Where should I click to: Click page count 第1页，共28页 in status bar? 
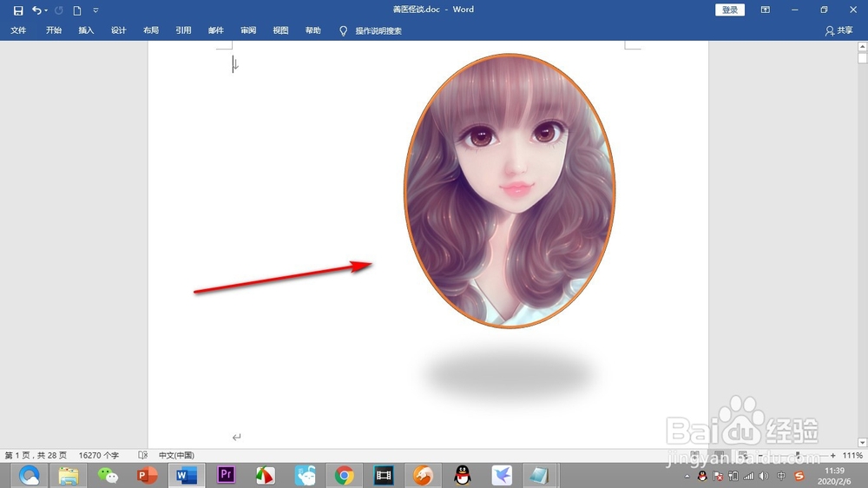(36, 455)
